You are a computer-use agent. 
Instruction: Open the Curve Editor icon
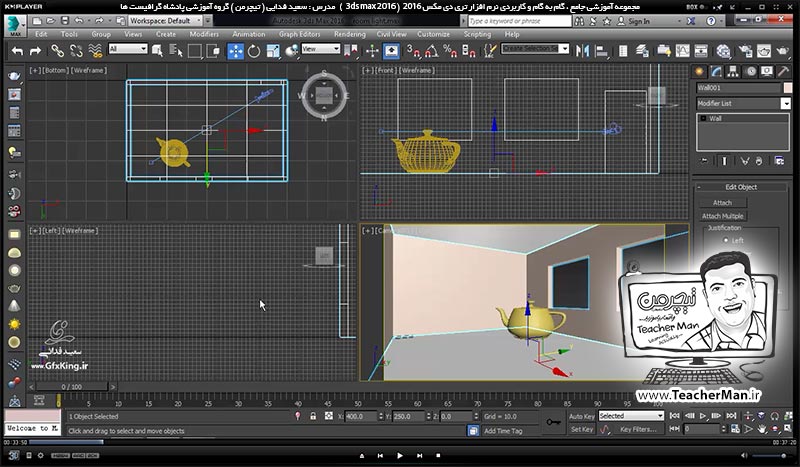click(x=682, y=51)
